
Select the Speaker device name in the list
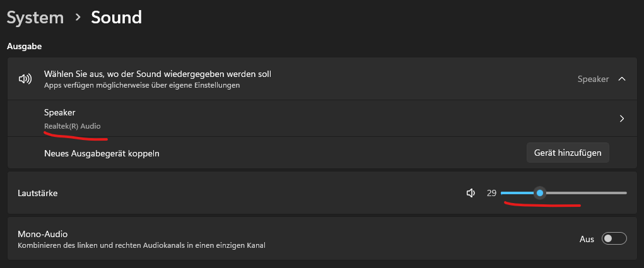pos(60,112)
